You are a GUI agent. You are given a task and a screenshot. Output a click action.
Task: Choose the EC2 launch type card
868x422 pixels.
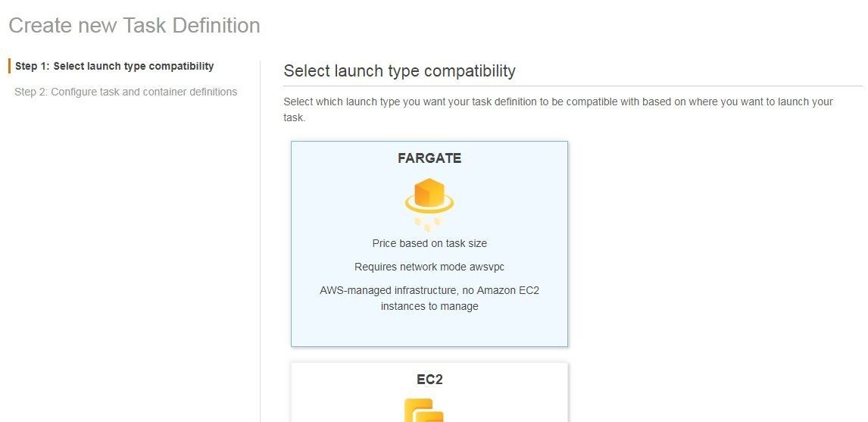[429, 392]
